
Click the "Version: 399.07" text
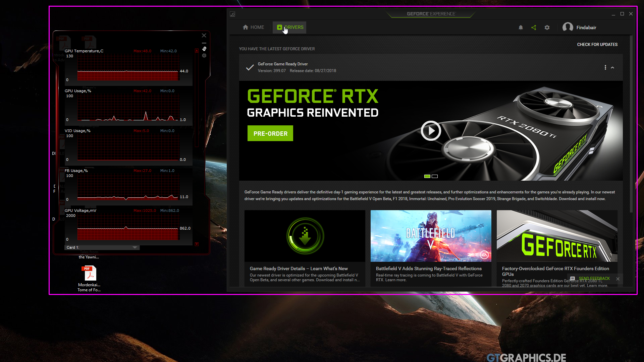click(272, 71)
